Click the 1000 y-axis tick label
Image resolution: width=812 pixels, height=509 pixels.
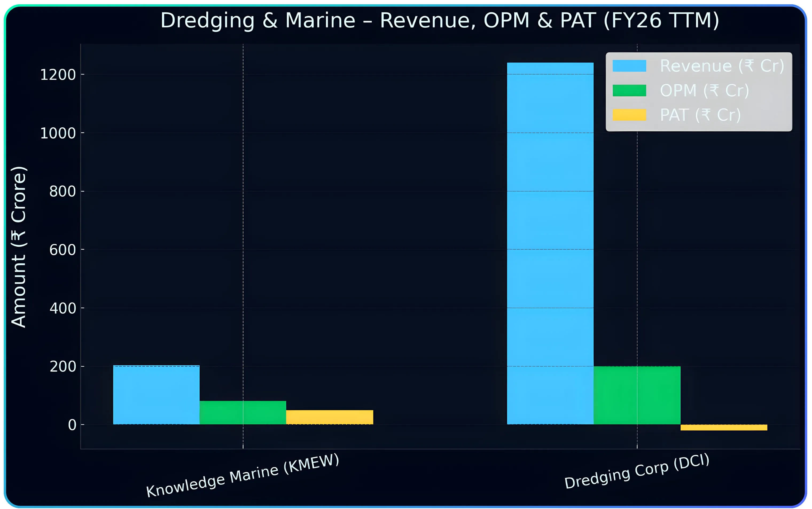pos(58,133)
